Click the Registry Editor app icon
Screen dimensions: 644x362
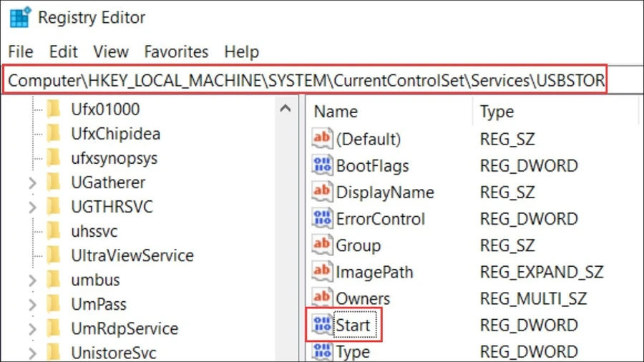pyautogui.click(x=20, y=17)
